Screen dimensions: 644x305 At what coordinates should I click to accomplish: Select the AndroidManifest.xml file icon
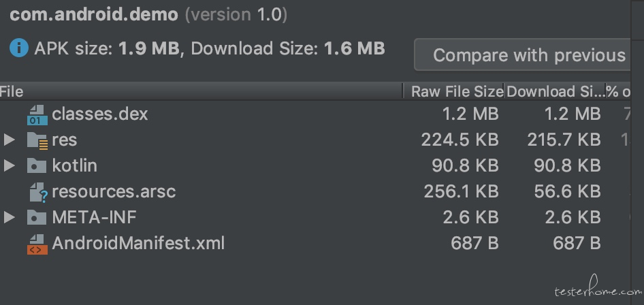(x=37, y=244)
